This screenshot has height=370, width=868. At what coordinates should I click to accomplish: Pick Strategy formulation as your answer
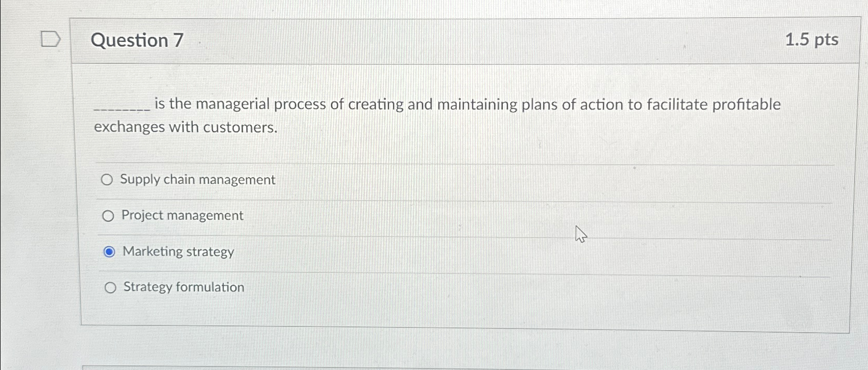(x=111, y=287)
